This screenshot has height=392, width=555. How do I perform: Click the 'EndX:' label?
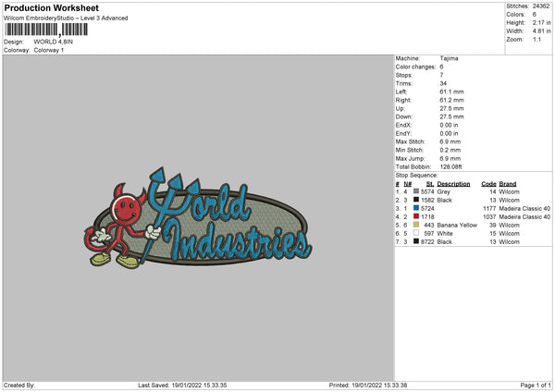click(403, 125)
